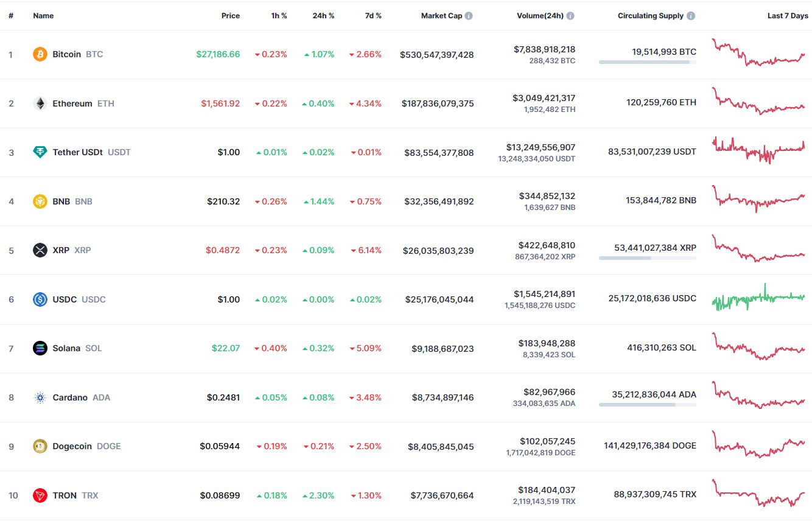Viewport: 812px width, 521px height.
Task: Sort the table by Price column
Action: tap(230, 16)
